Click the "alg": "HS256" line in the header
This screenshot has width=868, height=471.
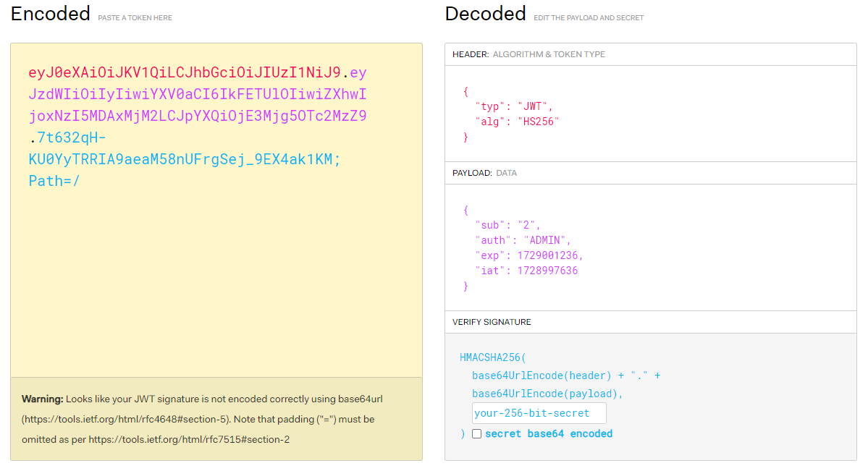(x=517, y=122)
